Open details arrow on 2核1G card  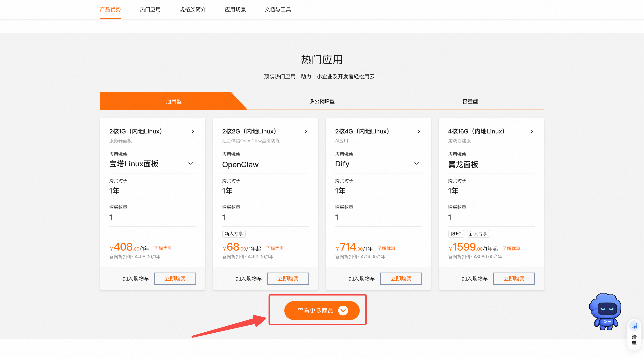tap(193, 131)
